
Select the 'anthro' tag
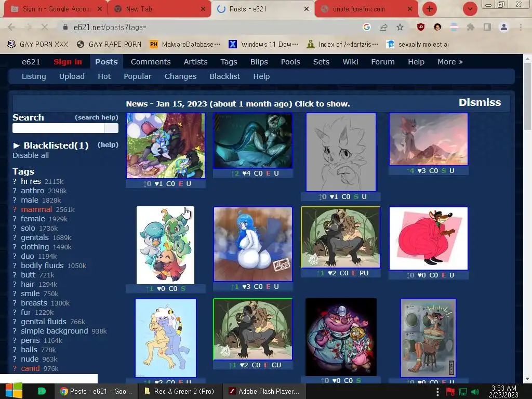point(33,191)
